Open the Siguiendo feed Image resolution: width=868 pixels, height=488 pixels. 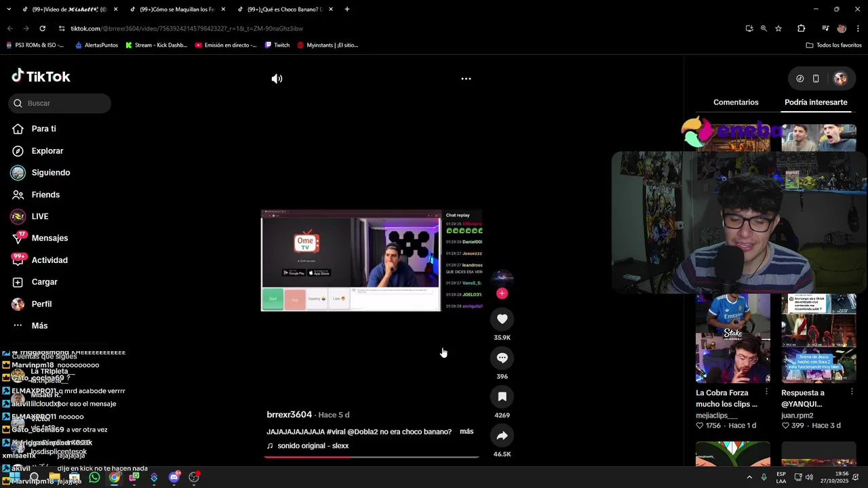click(x=51, y=173)
